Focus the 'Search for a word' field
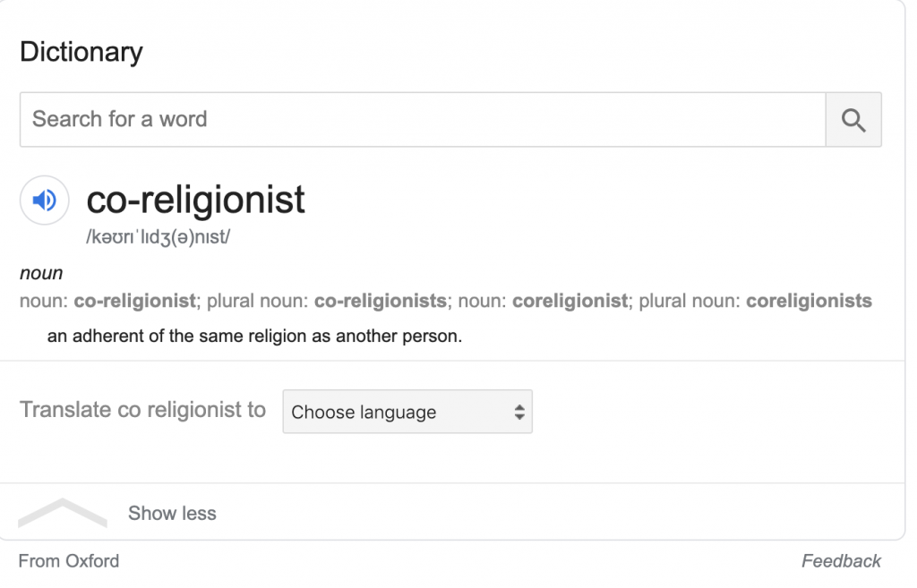This screenshot has width=917, height=588. 421,120
